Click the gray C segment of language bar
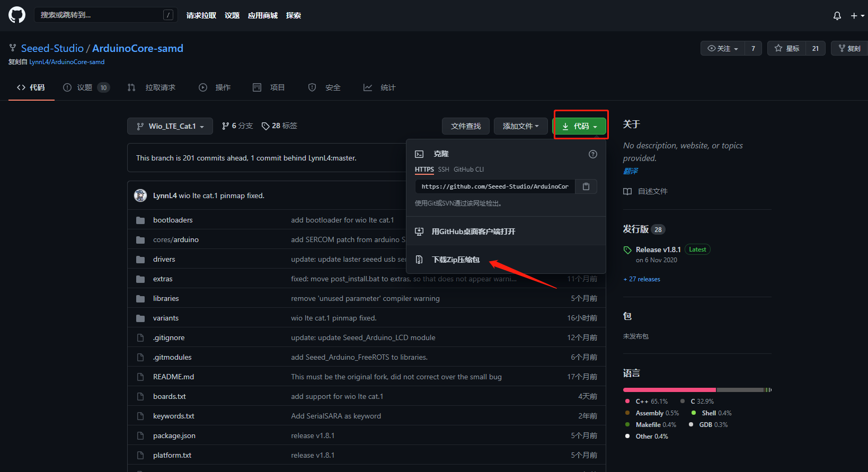This screenshot has height=472, width=868. [740, 390]
